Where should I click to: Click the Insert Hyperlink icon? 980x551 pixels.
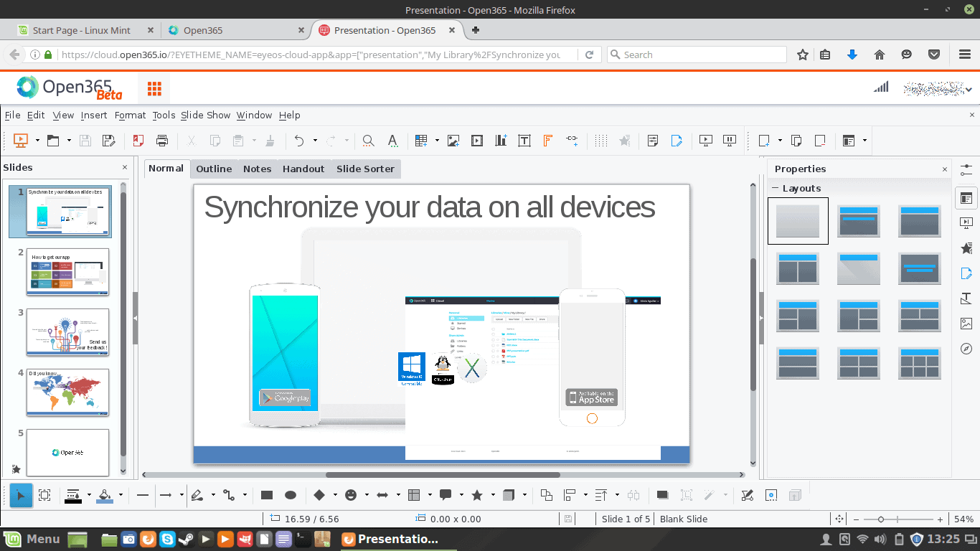point(572,141)
